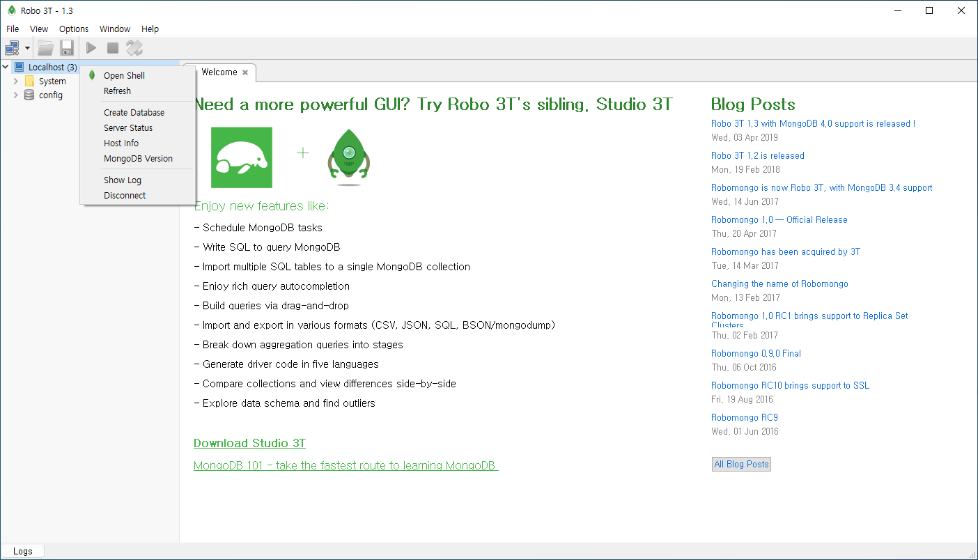The image size is (978, 560).
Task: Click the green Studio 3T manatee logo
Action: click(242, 157)
